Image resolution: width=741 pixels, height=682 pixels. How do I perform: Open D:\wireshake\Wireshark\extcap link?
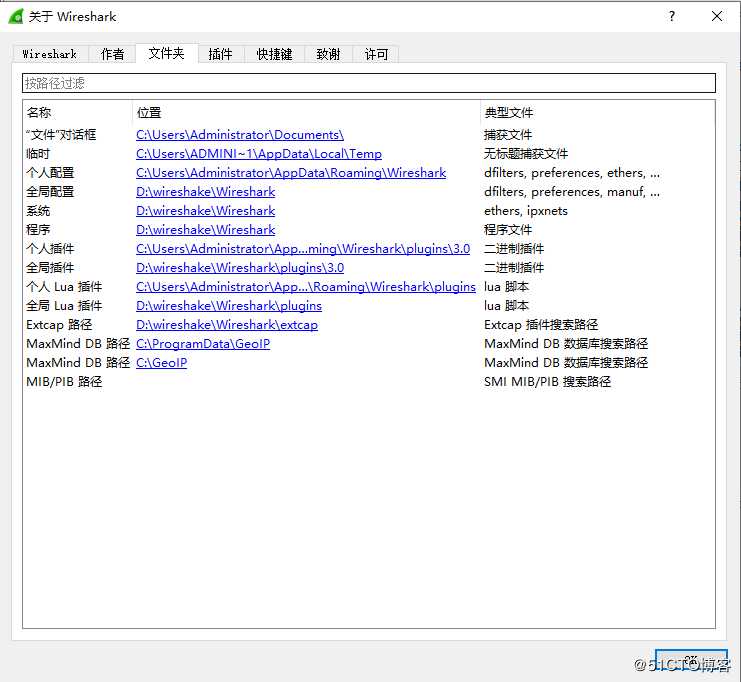click(227, 324)
